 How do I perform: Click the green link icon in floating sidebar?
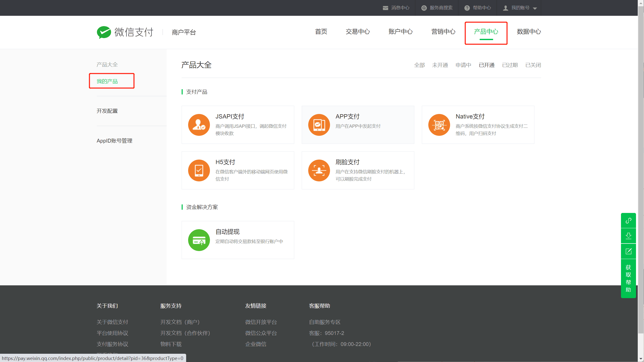pyautogui.click(x=628, y=220)
